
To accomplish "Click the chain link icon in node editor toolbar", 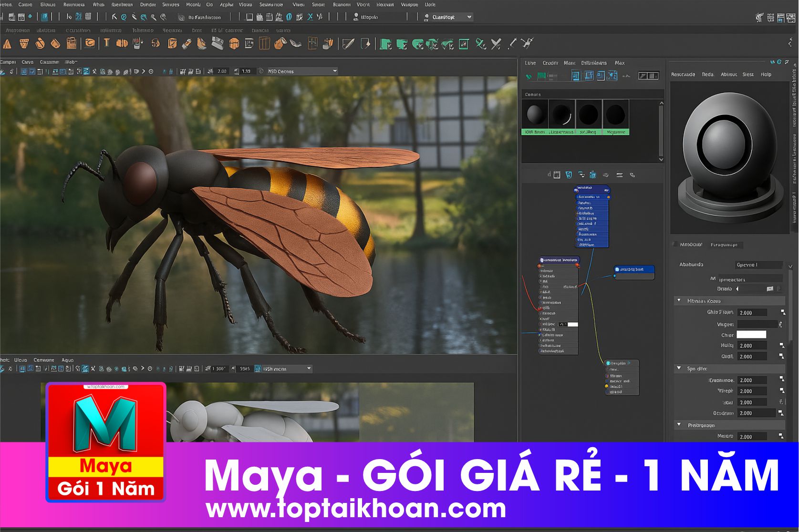I will click(632, 175).
